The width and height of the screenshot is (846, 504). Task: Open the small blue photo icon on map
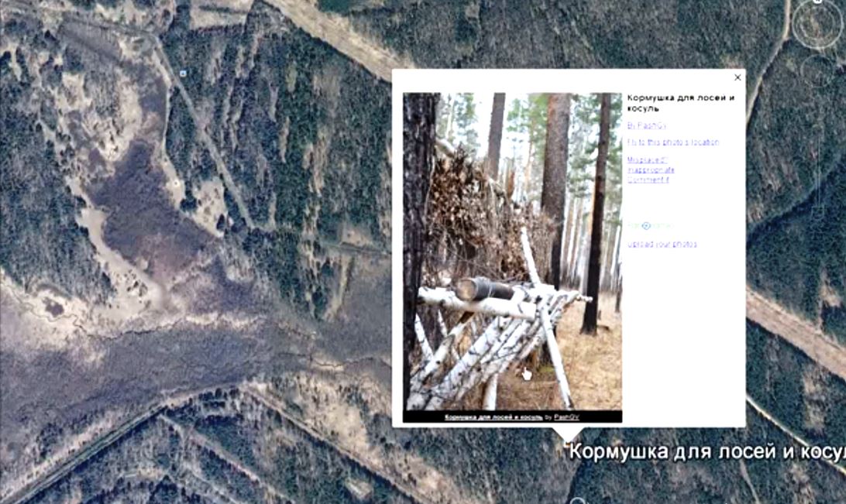click(x=184, y=73)
